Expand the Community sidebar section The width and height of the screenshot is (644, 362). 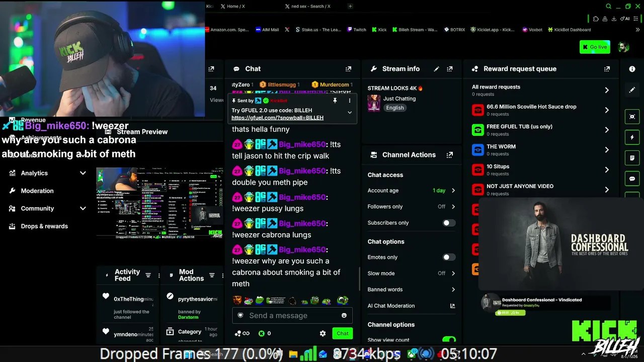[x=83, y=208]
